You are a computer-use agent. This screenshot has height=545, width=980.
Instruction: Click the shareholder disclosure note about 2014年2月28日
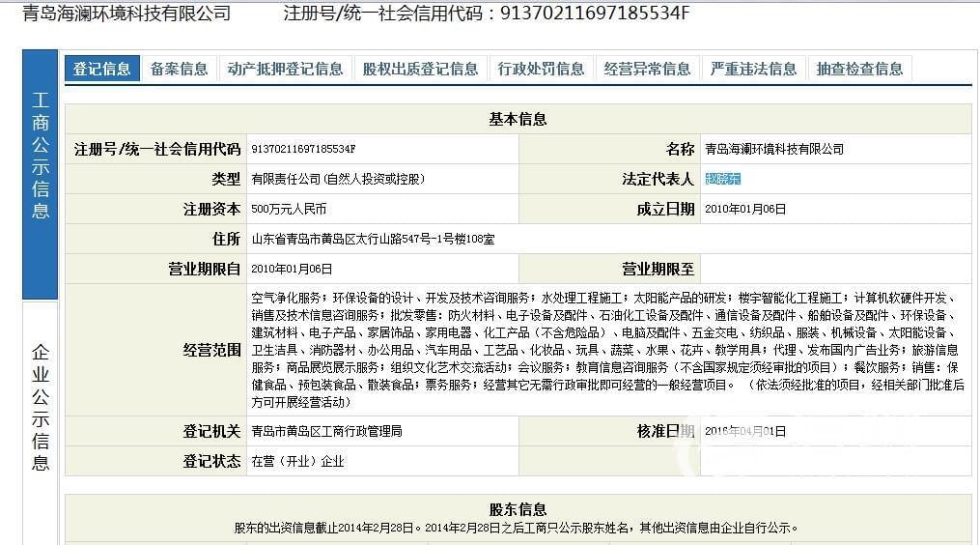pos(517,529)
